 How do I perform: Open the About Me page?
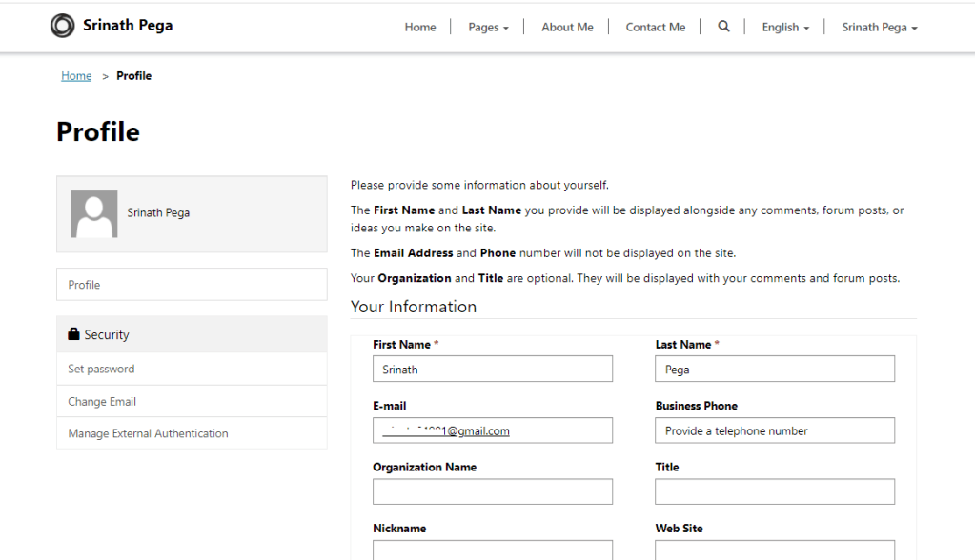[x=567, y=28]
